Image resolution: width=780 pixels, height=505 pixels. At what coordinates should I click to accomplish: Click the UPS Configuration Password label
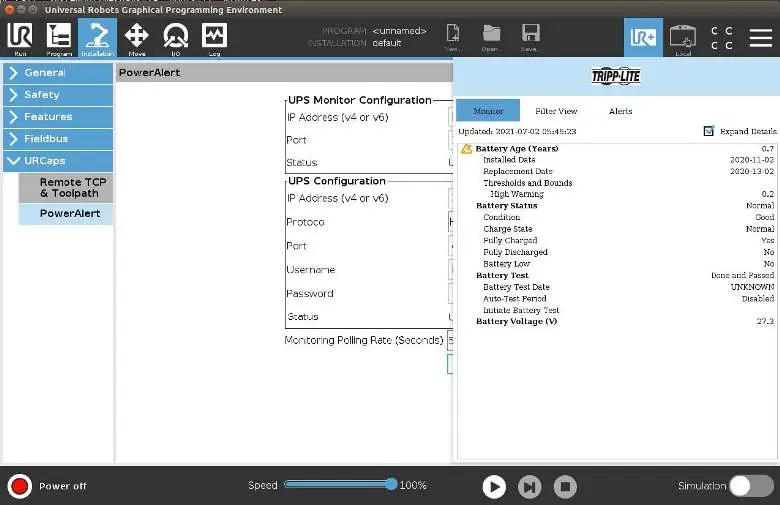(309, 294)
